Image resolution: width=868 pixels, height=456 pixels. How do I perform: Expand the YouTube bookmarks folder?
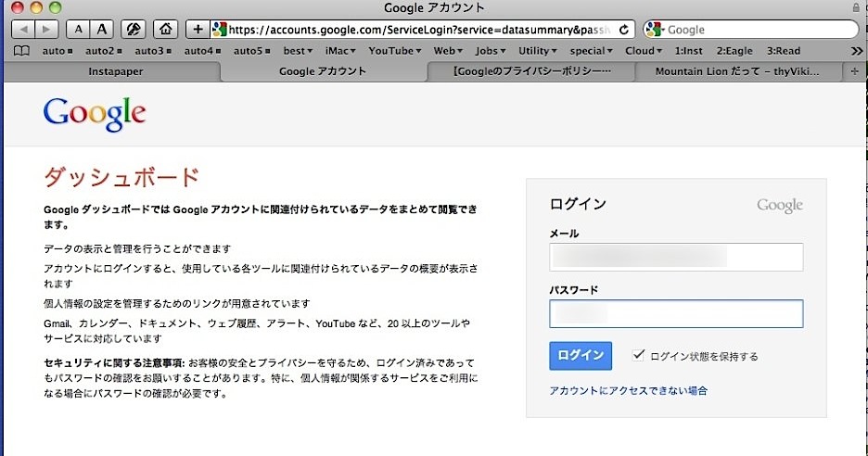(395, 51)
